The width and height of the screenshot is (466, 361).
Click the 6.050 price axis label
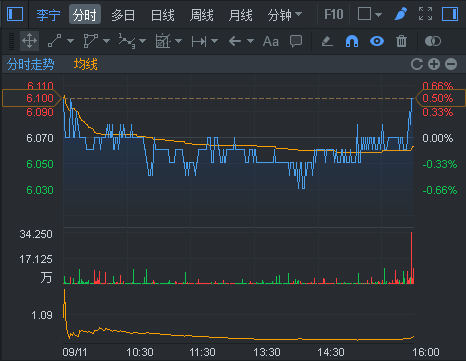40,164
